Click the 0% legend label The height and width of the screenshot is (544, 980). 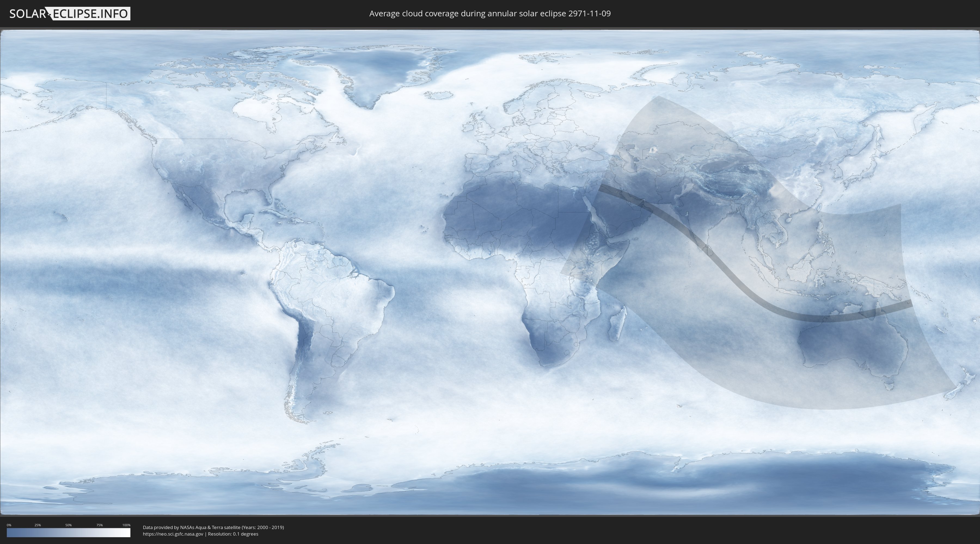click(9, 525)
